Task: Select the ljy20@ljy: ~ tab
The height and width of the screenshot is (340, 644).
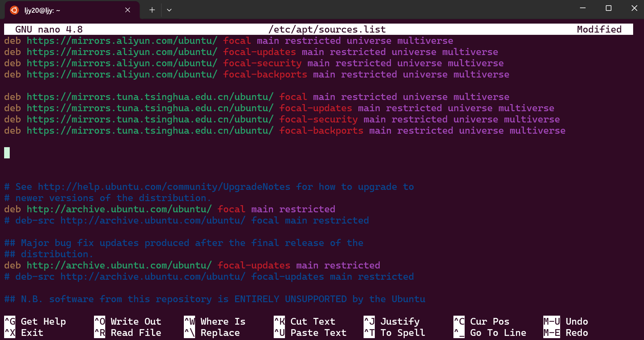Action: (x=72, y=10)
